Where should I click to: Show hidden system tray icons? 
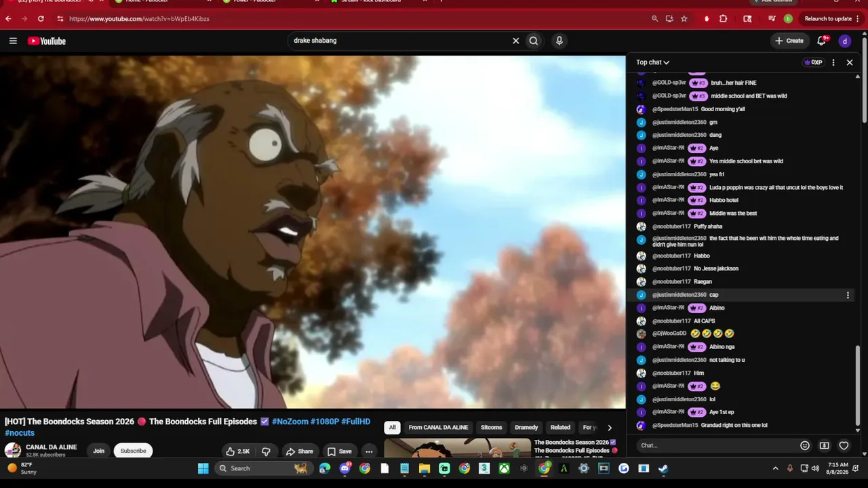(776, 468)
